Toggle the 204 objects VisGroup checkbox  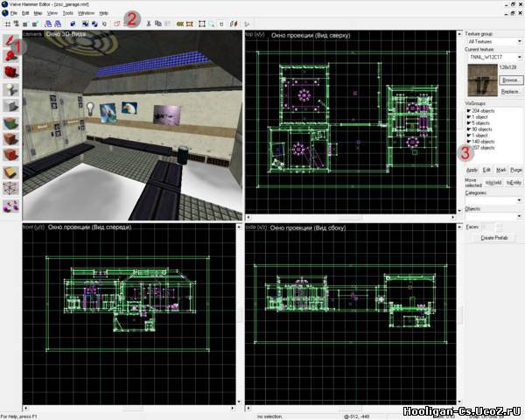pos(469,110)
